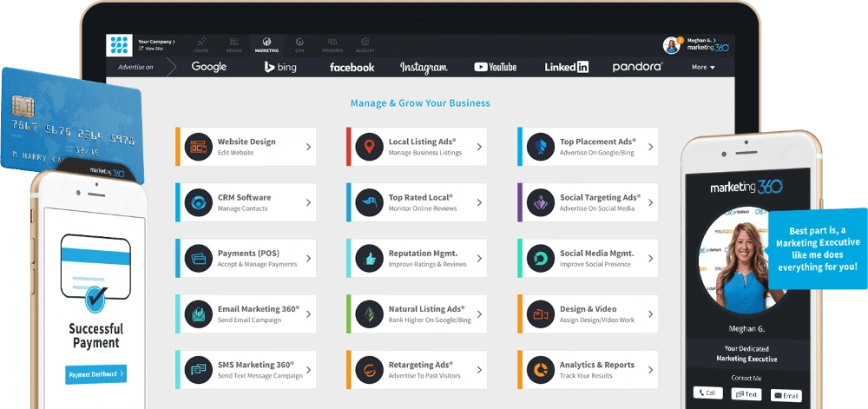Image resolution: width=868 pixels, height=409 pixels.
Task: Select LinkedIn in the advertise bar
Action: pyautogui.click(x=566, y=67)
